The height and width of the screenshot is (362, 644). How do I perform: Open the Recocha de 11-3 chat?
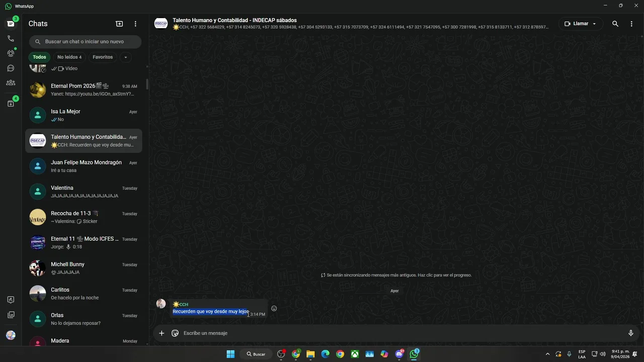coord(84,217)
